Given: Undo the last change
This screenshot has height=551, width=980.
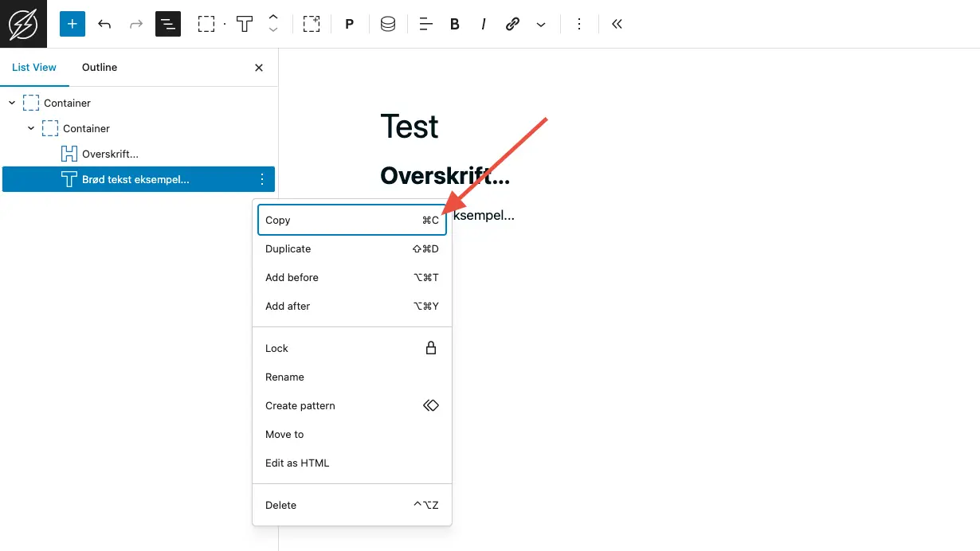Looking at the screenshot, I should tap(104, 24).
